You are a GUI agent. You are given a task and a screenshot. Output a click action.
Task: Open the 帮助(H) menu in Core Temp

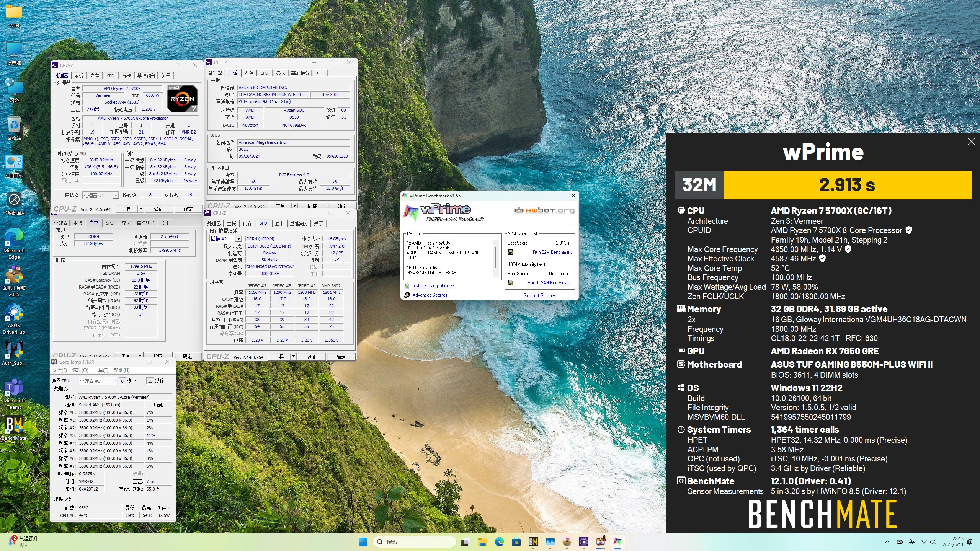coord(122,370)
